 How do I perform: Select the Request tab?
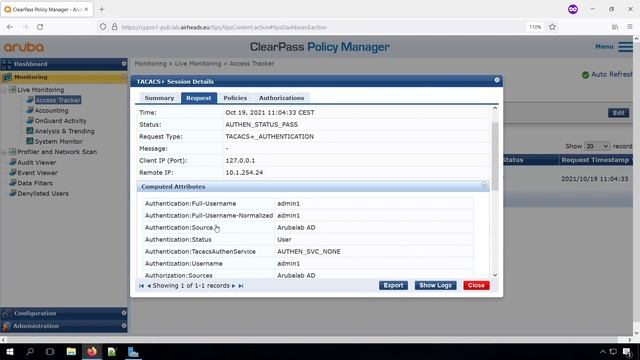pos(199,98)
